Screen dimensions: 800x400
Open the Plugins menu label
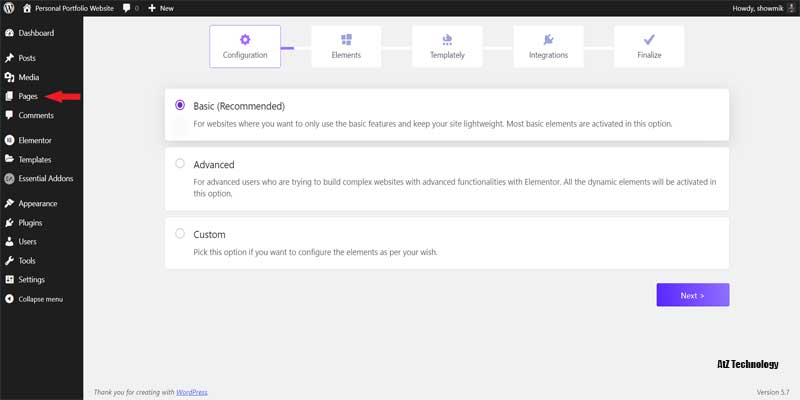[x=30, y=223]
